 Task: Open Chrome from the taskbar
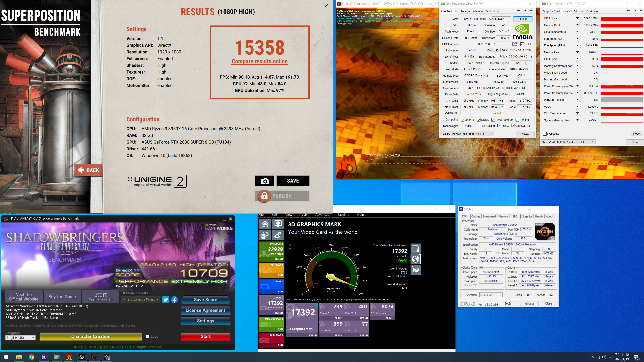(x=32, y=357)
